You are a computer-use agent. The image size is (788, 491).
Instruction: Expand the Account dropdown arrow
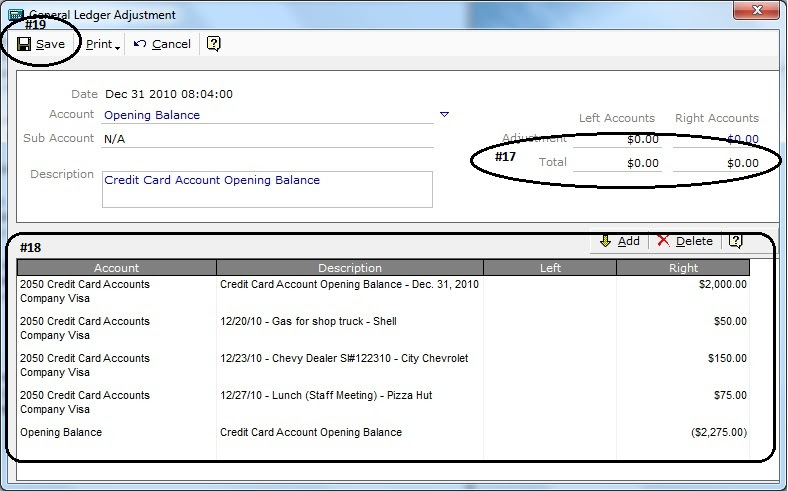(x=444, y=115)
